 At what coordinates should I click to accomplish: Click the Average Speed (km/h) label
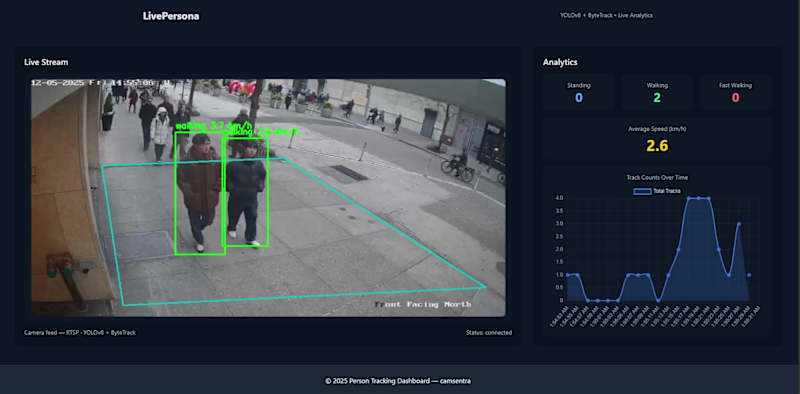point(657,129)
